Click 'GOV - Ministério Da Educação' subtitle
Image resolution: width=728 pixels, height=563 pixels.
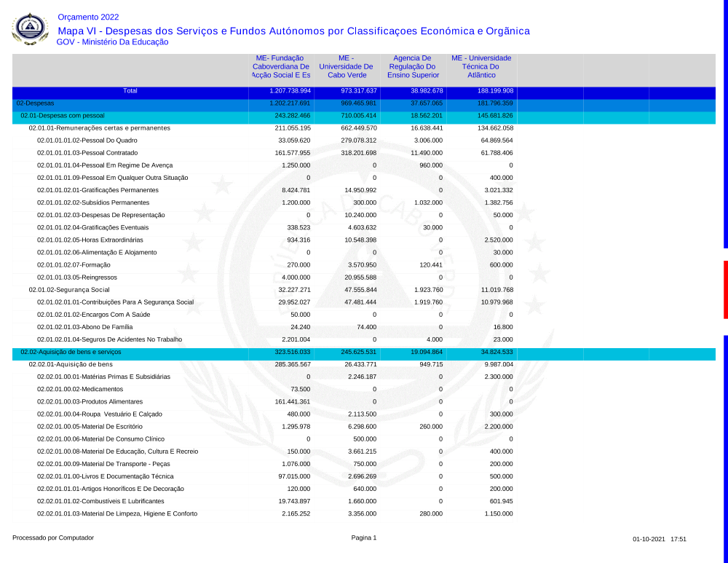[x=112, y=42]
